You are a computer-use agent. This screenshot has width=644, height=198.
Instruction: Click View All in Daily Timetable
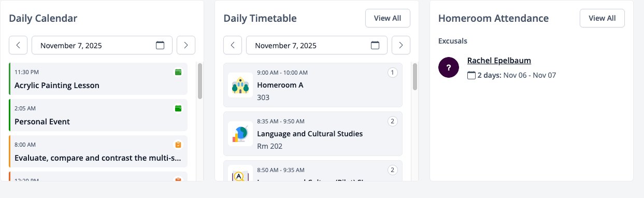[x=388, y=18]
